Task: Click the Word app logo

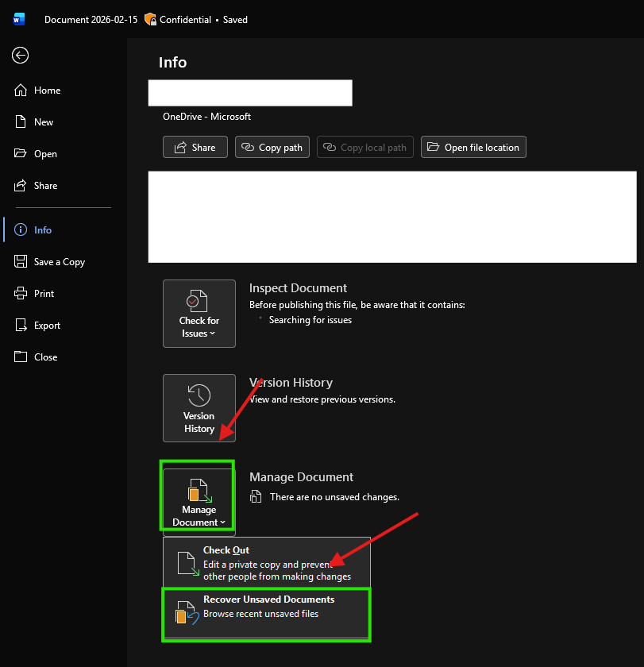Action: pos(19,20)
